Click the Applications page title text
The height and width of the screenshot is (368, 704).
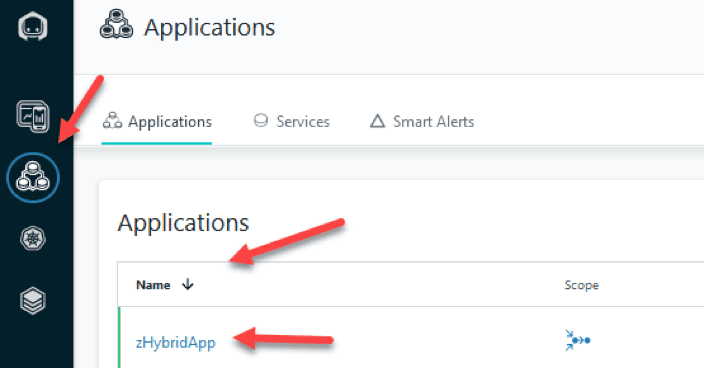click(x=209, y=27)
